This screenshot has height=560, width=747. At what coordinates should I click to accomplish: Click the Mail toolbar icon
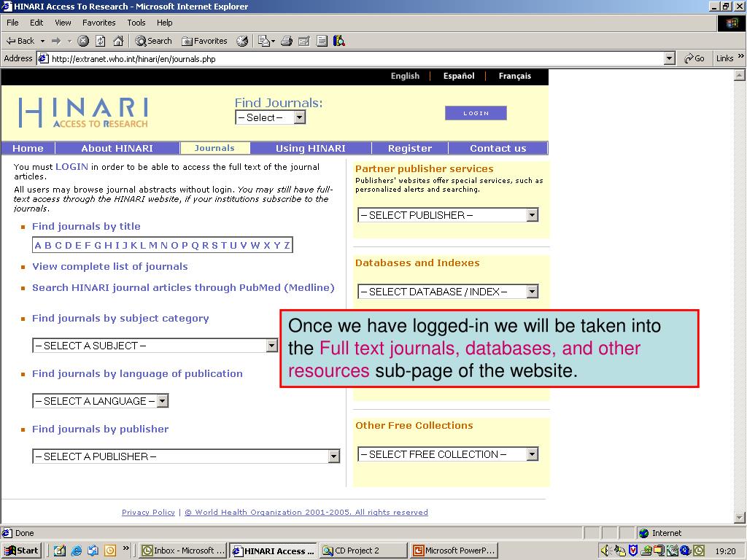click(266, 41)
